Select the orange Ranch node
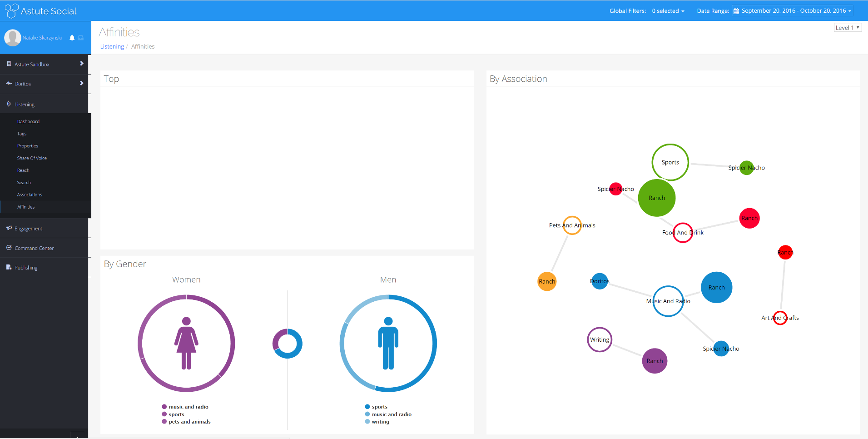Screen dimensions: 868x439 547,281
